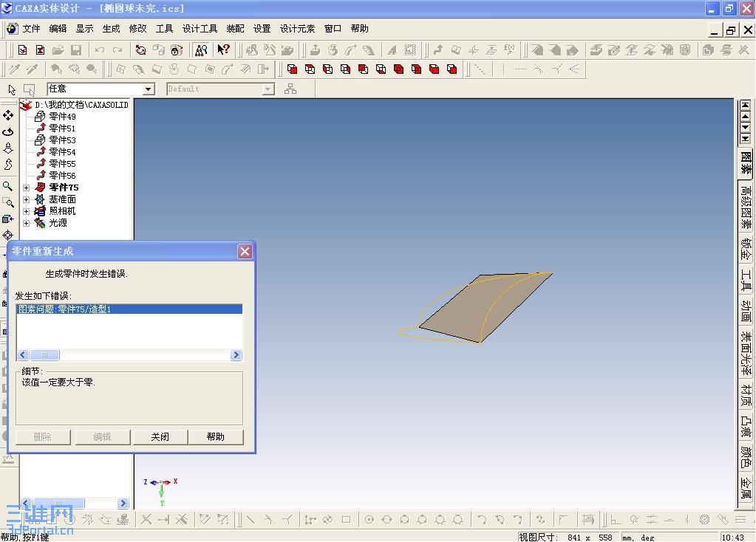This screenshot has width=756, height=542.
Task: Expand the 基准面 tree node
Action: coord(27,199)
